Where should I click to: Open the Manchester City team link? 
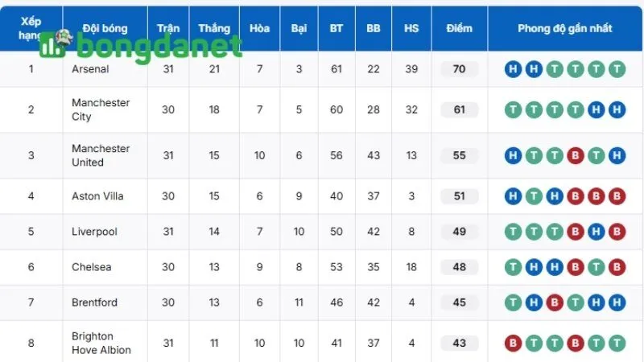click(100, 110)
